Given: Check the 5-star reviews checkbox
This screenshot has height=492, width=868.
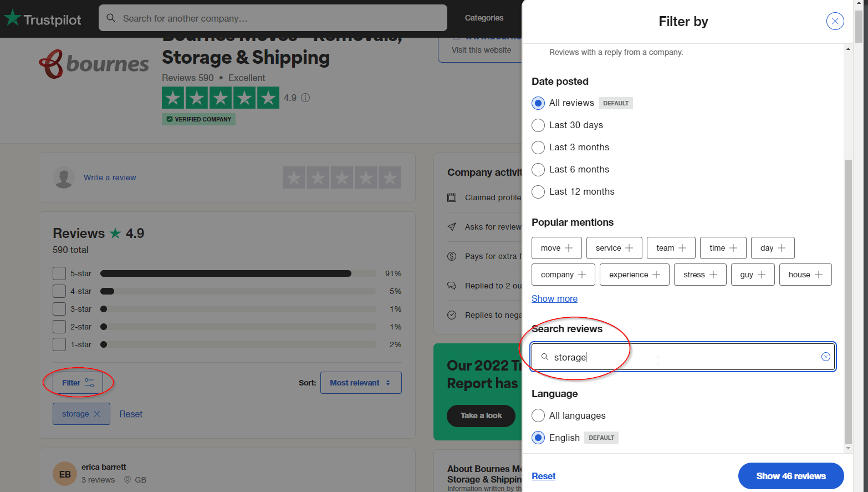Looking at the screenshot, I should (59, 273).
